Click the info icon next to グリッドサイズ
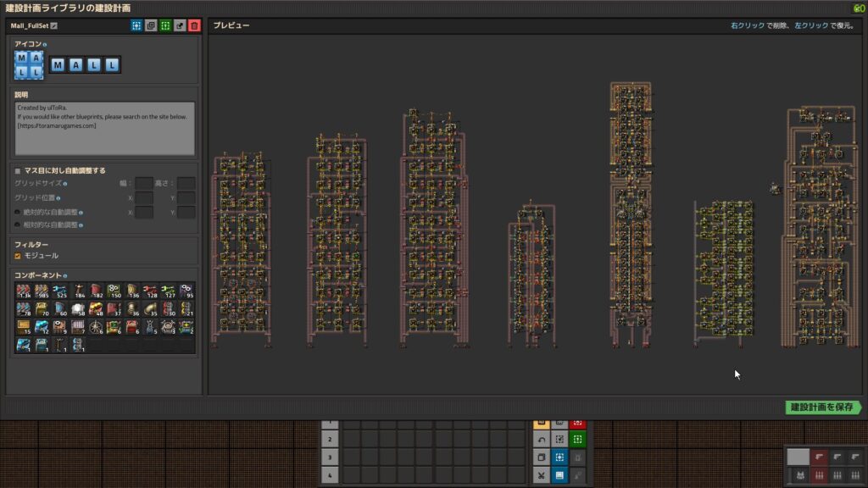Viewport: 868px width, 488px height. 64,184
